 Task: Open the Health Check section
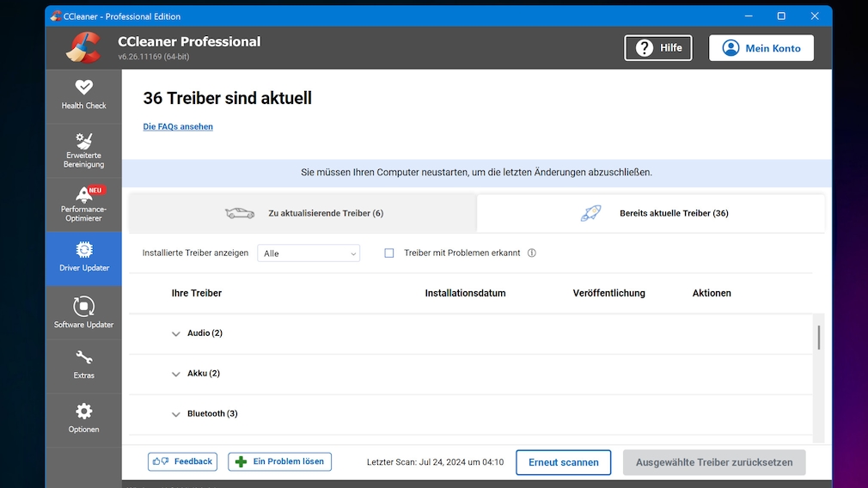83,95
